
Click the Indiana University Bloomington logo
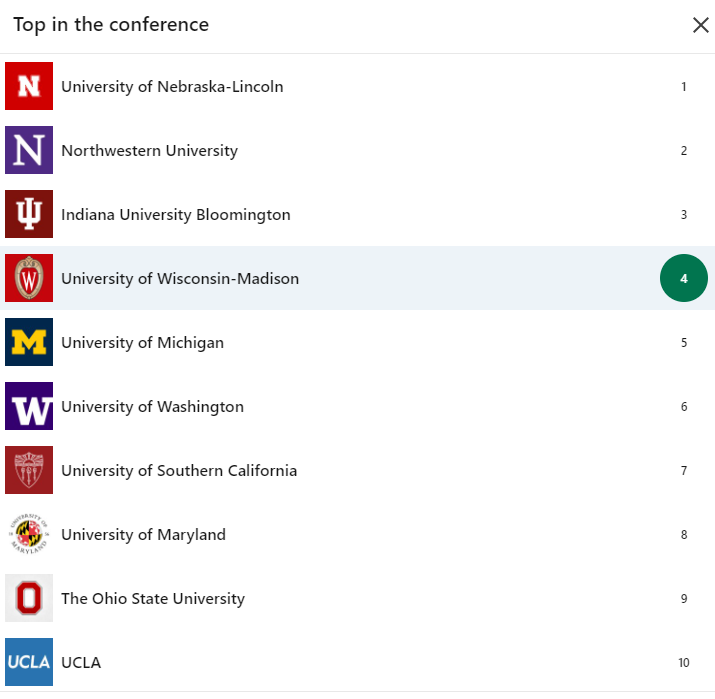[29, 214]
